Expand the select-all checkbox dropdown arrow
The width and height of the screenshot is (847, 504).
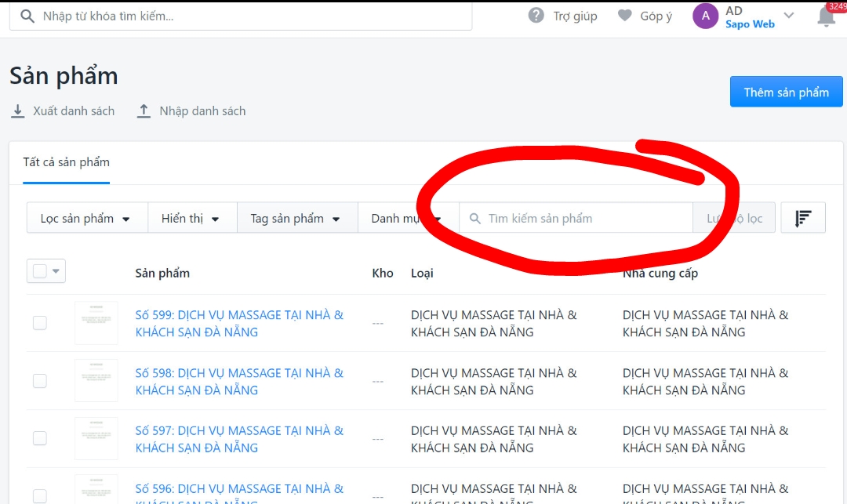(56, 271)
